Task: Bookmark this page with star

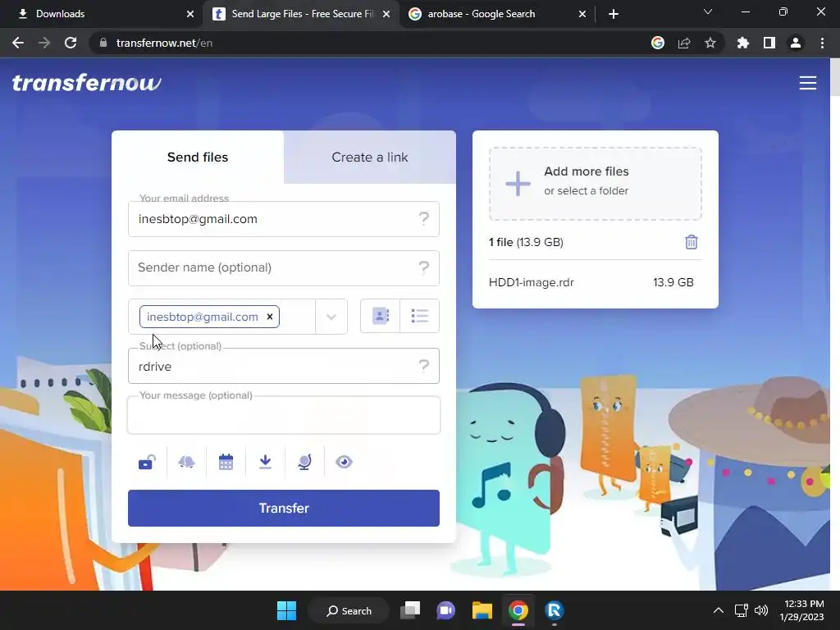Action: pyautogui.click(x=710, y=43)
